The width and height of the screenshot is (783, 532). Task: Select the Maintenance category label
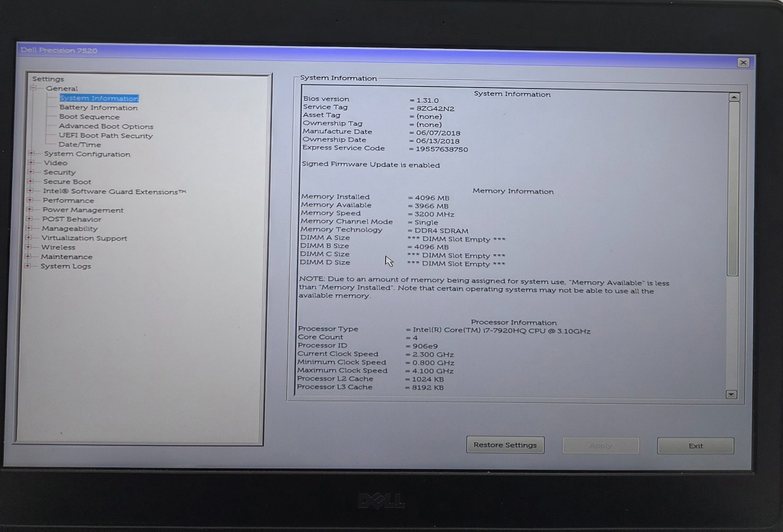[67, 257]
